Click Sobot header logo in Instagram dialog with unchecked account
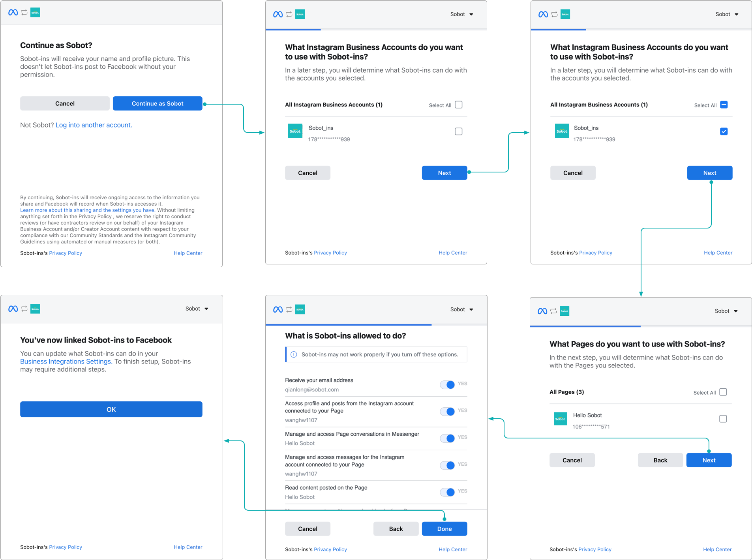752x560 pixels. [x=300, y=14]
